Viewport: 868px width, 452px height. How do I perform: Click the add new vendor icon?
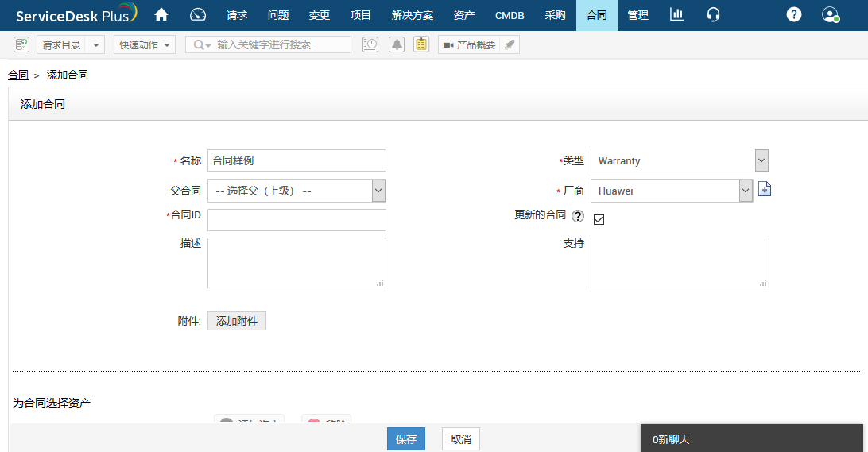point(765,190)
